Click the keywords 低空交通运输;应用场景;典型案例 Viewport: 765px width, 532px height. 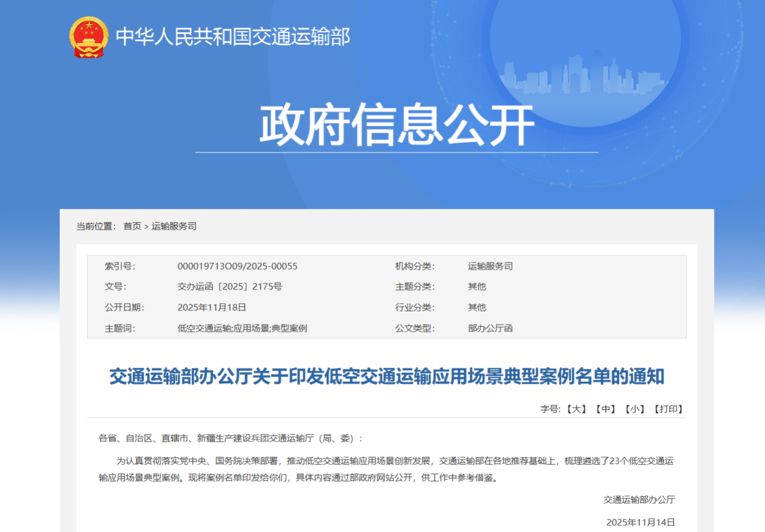[x=242, y=328]
